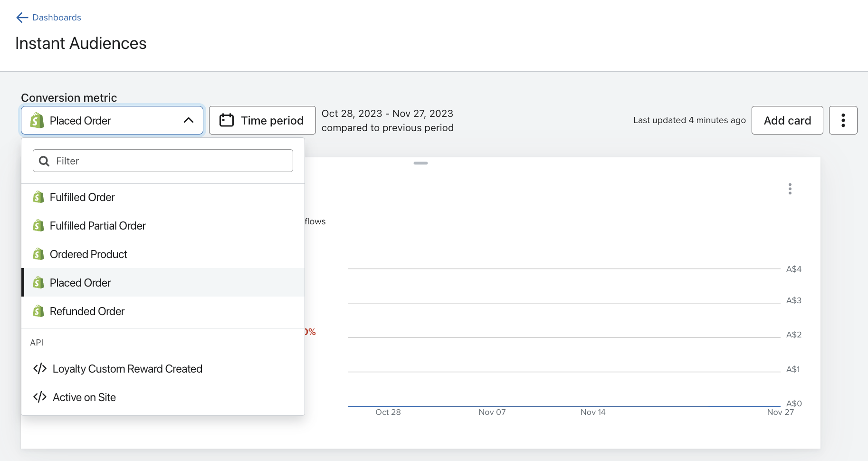The height and width of the screenshot is (461, 868).
Task: Click the 'Last updated 4 minutes ago' text
Action: click(x=689, y=120)
